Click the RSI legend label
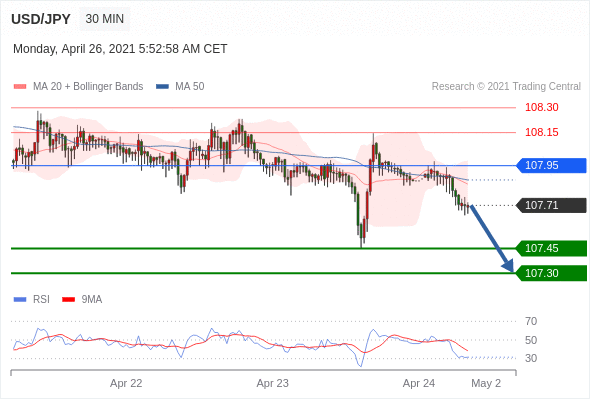The image size is (590, 400). point(41,300)
